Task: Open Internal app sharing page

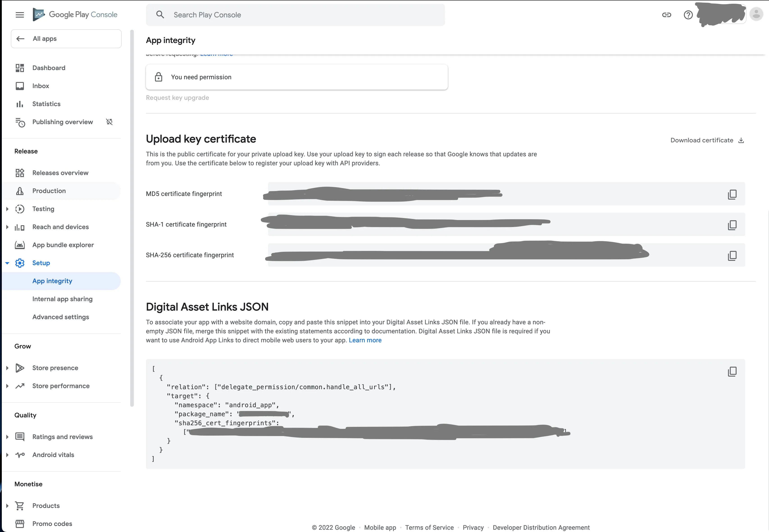Action: (x=62, y=299)
